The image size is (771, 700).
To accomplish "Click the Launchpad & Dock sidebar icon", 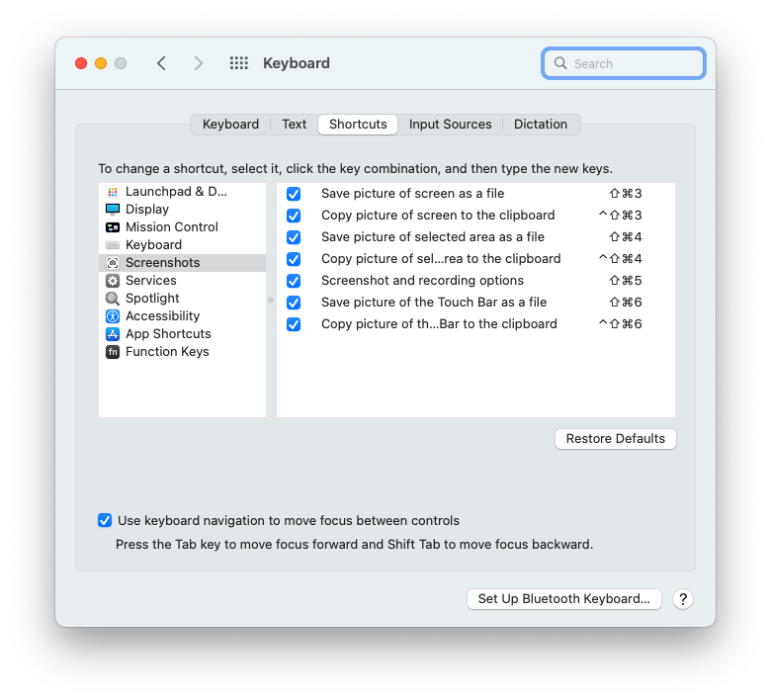I will [113, 192].
